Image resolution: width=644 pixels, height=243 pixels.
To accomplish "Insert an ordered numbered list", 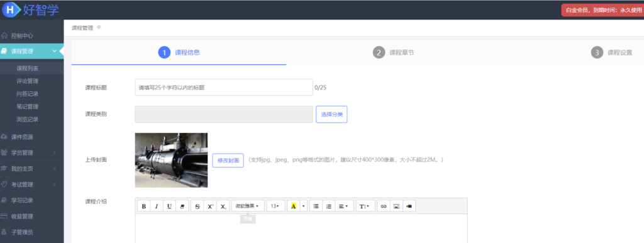I will point(328,206).
